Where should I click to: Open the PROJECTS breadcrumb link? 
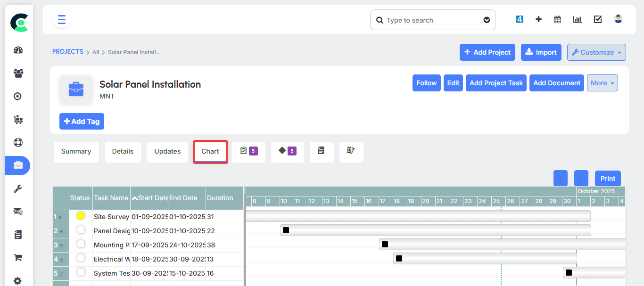click(x=67, y=51)
